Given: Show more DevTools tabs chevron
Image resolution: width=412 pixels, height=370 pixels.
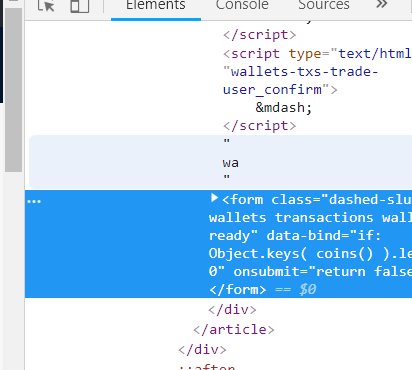Looking at the screenshot, I should [x=382, y=5].
